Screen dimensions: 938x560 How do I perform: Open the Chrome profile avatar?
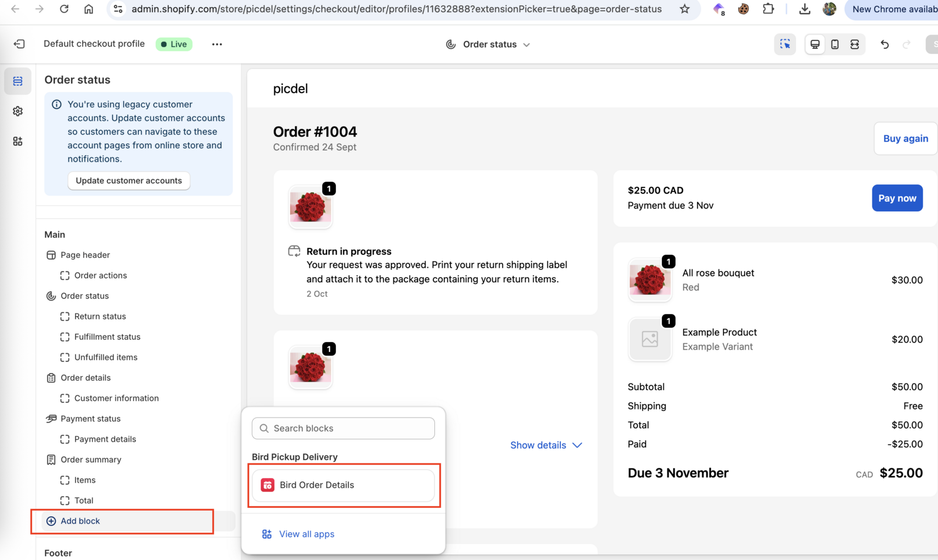tap(830, 9)
